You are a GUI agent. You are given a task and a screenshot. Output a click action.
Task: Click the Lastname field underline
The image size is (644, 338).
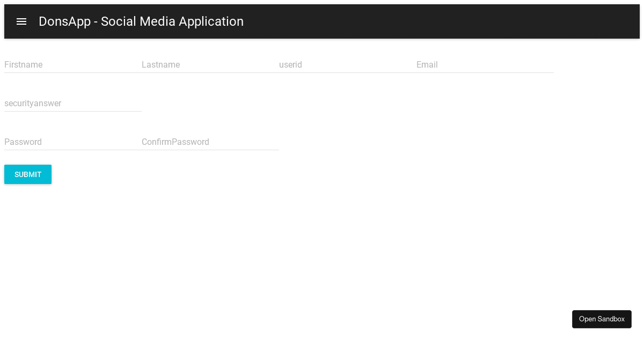pyautogui.click(x=210, y=72)
